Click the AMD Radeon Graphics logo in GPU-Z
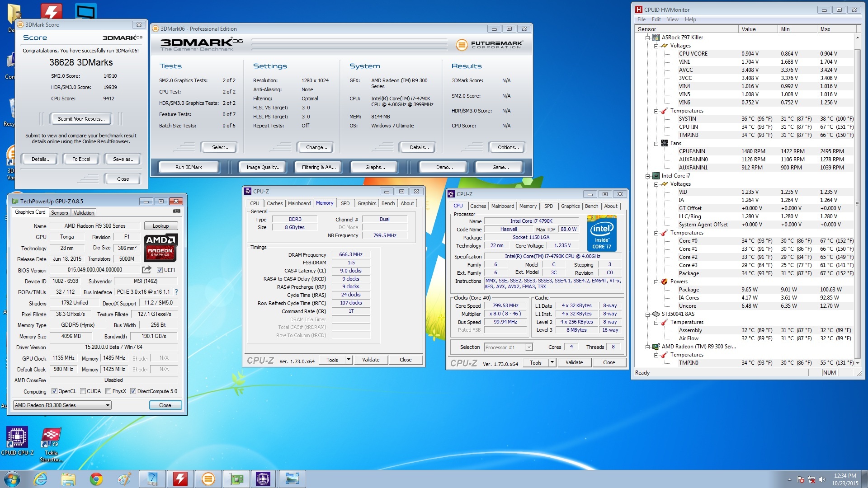 [160, 248]
